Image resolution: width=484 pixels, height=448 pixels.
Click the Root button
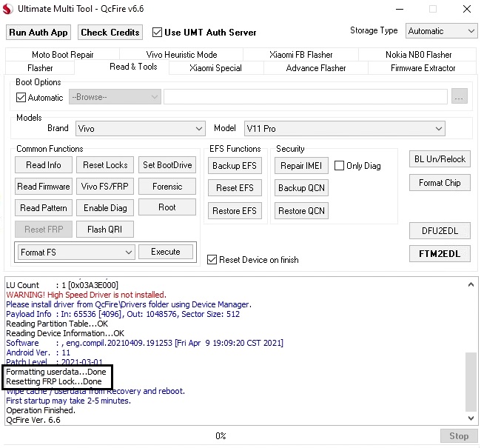tap(167, 207)
